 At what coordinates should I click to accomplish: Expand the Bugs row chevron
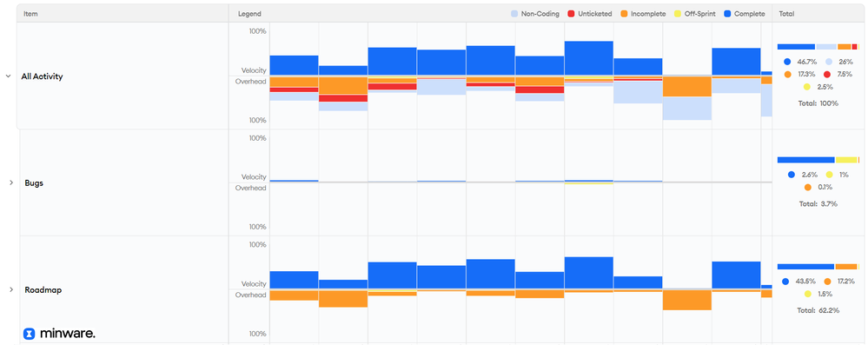pos(11,182)
